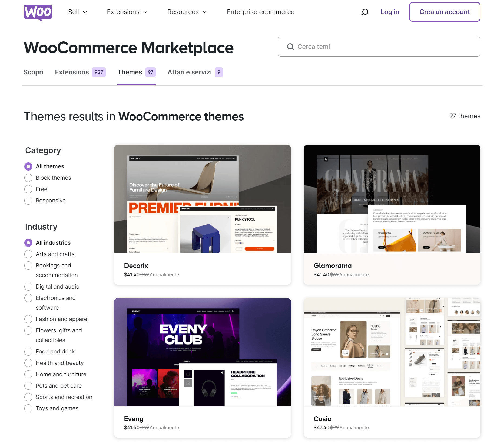Open Enterprise ecommerce page
504x442 pixels.
260,12
